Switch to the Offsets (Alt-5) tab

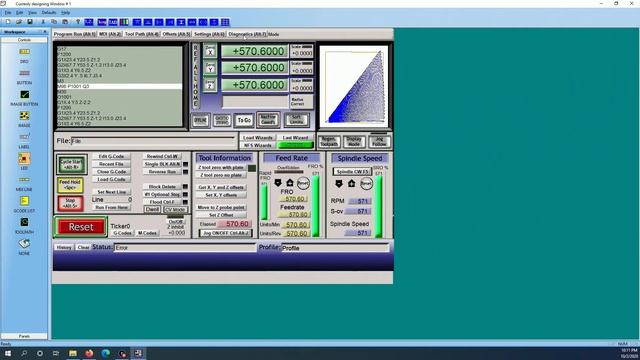click(176, 34)
